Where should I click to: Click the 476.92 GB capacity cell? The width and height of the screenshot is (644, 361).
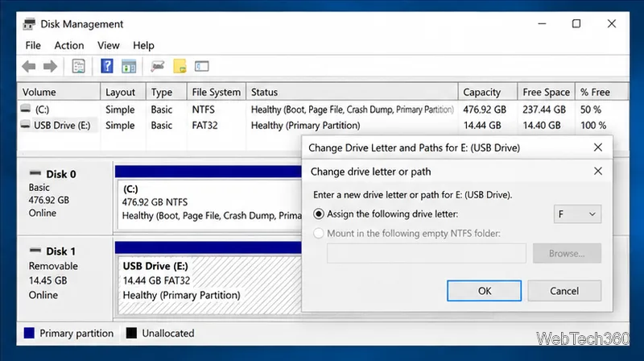coord(485,110)
